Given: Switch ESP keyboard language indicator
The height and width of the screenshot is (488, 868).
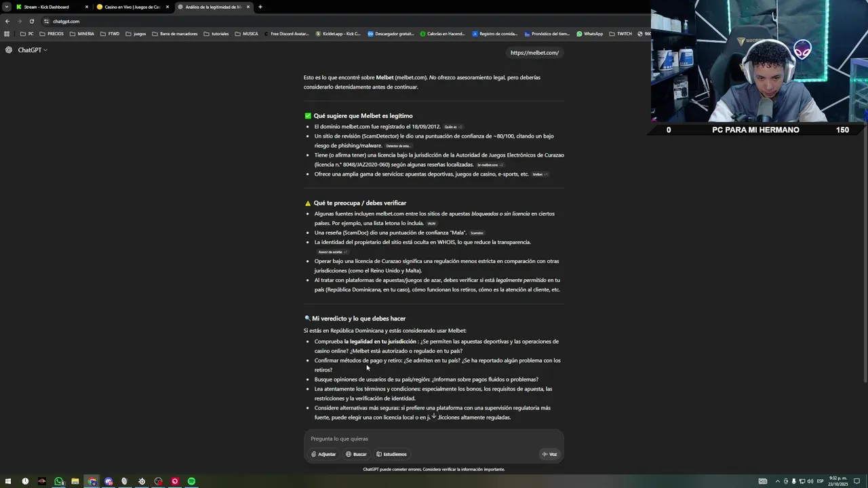Looking at the screenshot, I should [821, 481].
